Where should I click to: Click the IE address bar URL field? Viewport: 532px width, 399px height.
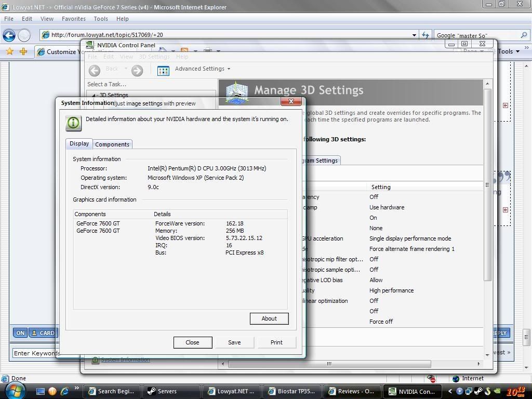[229, 35]
